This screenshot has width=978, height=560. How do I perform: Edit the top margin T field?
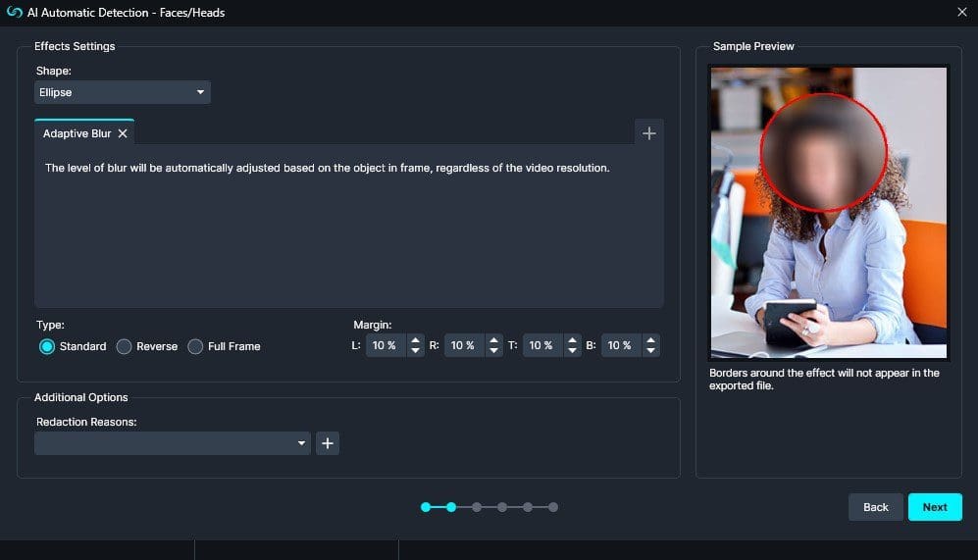[x=543, y=345]
